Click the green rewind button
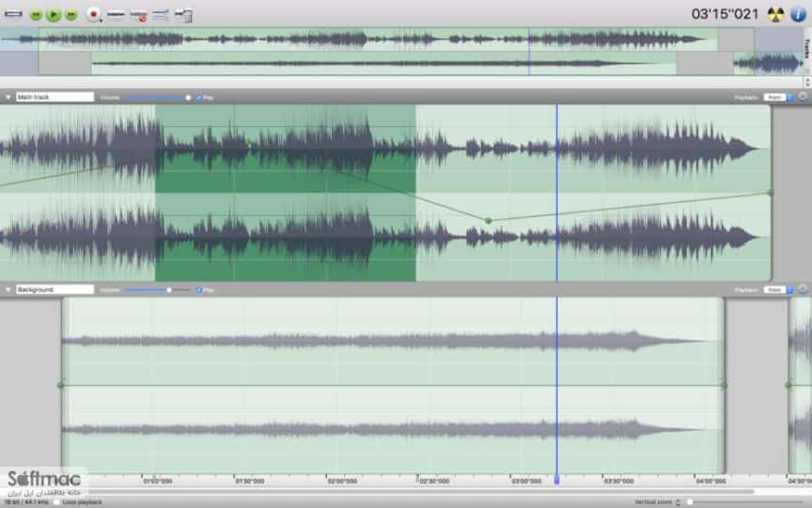The width and height of the screenshot is (812, 508). tap(36, 14)
